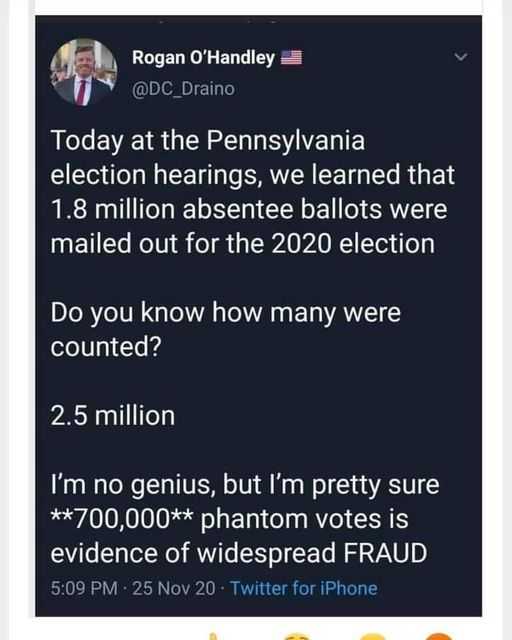Select the 5:09 PM timestamp
This screenshot has height=640, width=512.
(84, 588)
